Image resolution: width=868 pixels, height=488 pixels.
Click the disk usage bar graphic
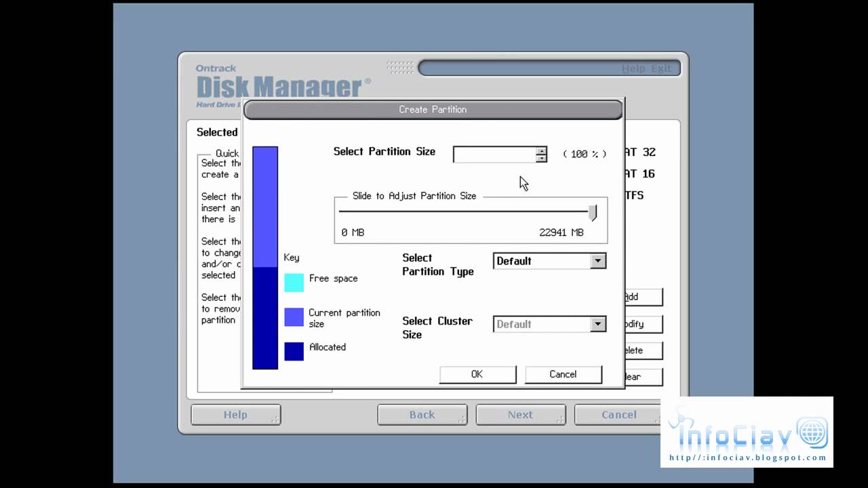tap(265, 258)
